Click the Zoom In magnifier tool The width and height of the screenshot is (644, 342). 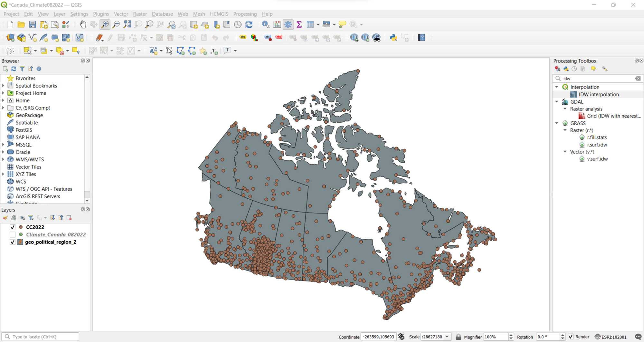click(105, 24)
